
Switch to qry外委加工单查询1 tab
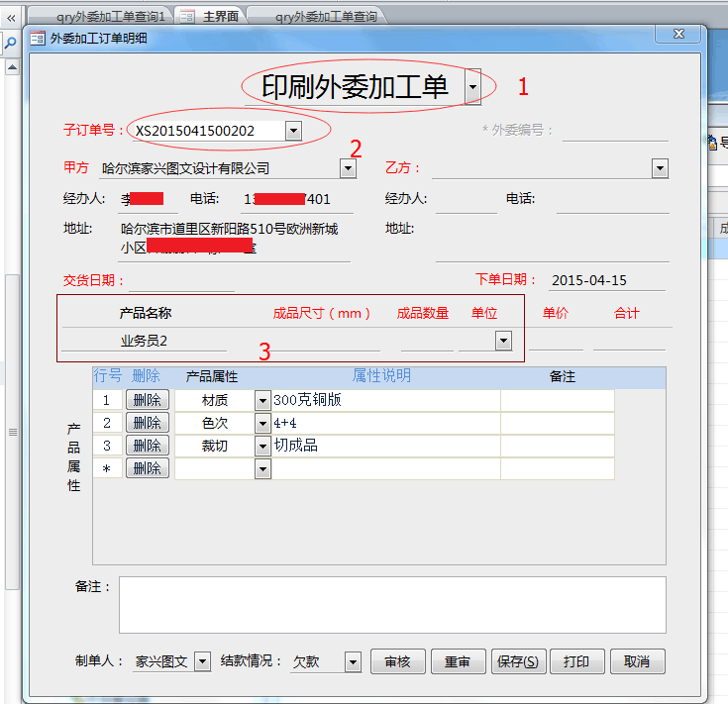[109, 16]
